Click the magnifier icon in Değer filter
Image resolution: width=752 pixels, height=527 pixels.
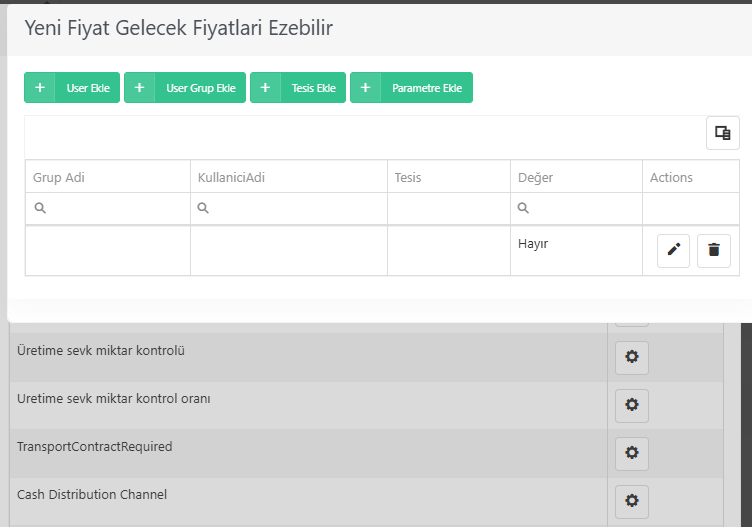pos(523,208)
